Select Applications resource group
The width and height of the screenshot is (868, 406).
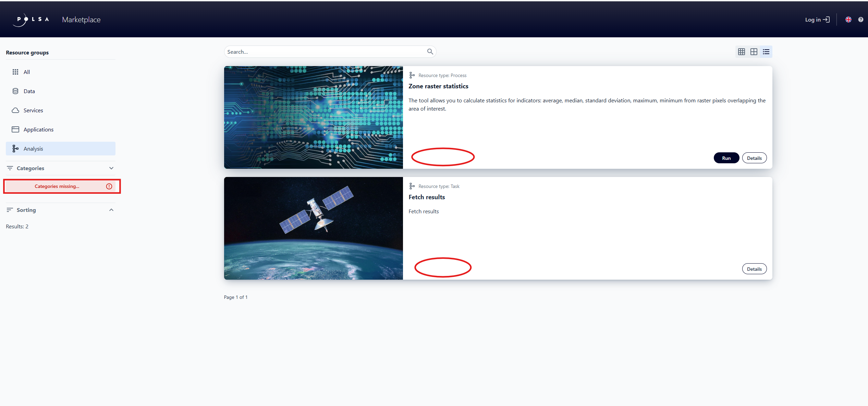(38, 129)
